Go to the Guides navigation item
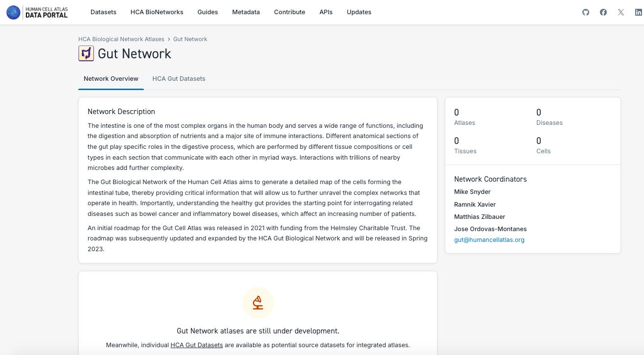The width and height of the screenshot is (644, 355). [x=207, y=12]
